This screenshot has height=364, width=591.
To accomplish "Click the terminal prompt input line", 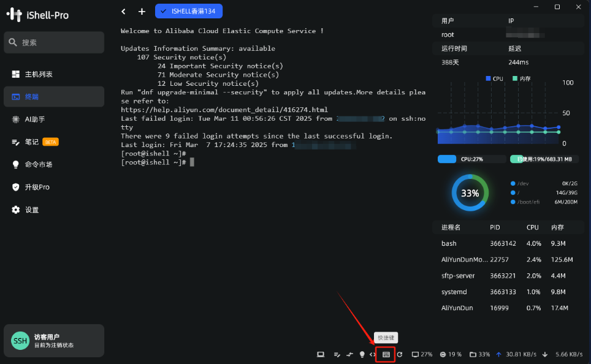I will [158, 162].
